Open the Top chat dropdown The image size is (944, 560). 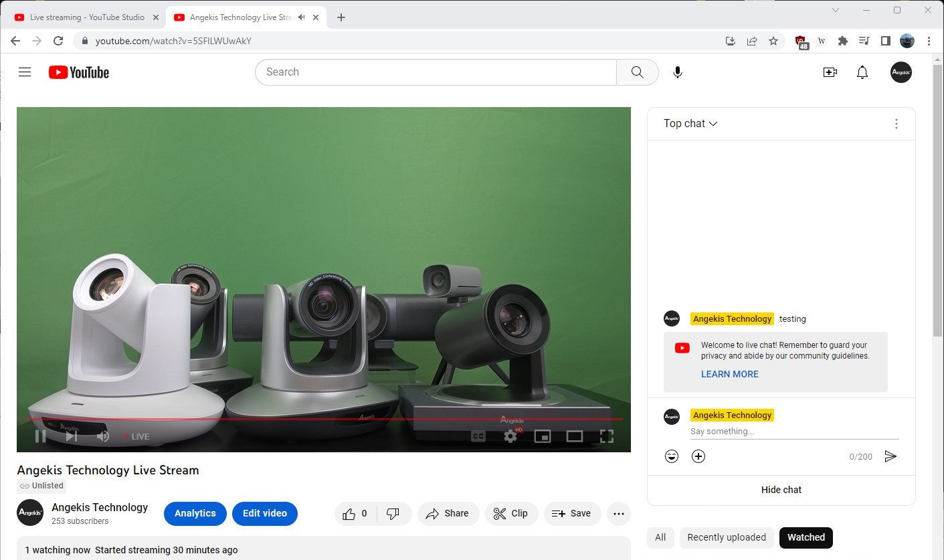(690, 123)
